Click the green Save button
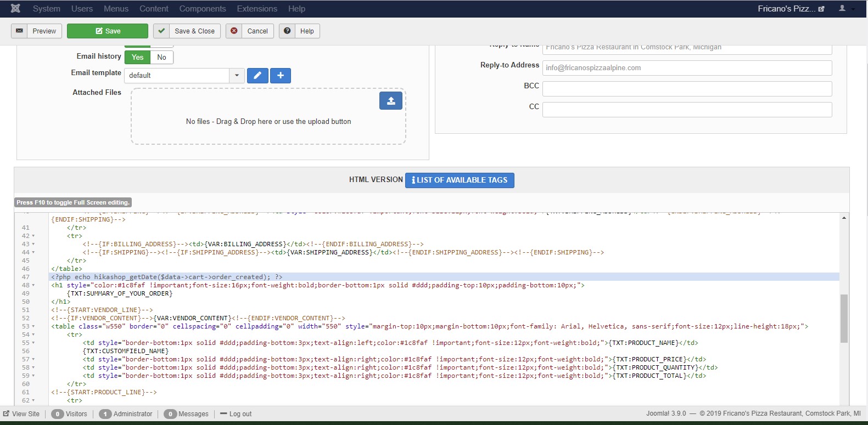This screenshot has height=425, width=868. click(x=108, y=31)
